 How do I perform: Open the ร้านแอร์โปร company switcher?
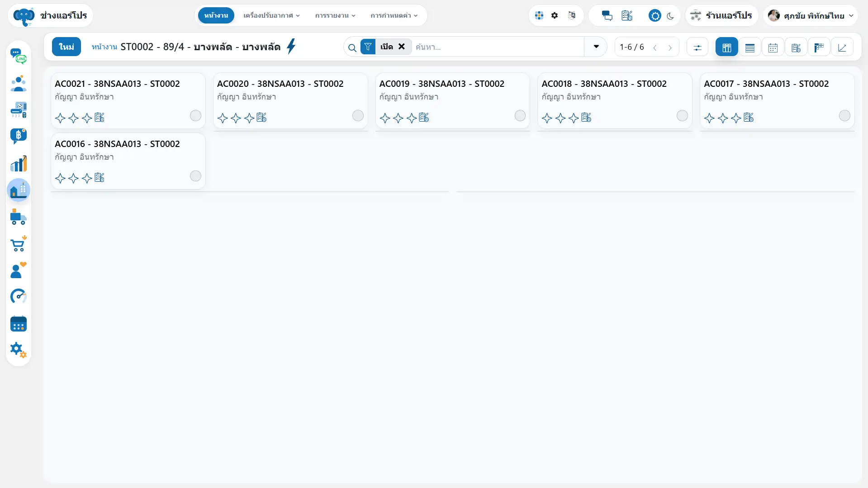(721, 15)
